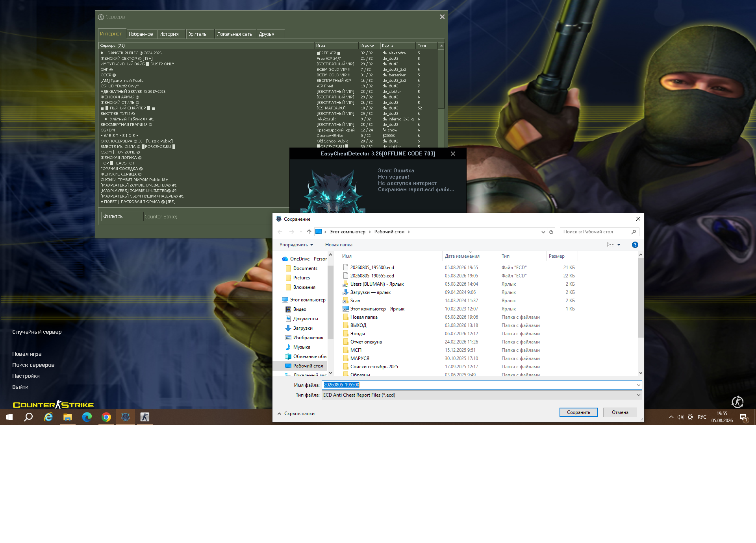Go up one folder level in save dialog
756x543 pixels.
click(x=309, y=232)
